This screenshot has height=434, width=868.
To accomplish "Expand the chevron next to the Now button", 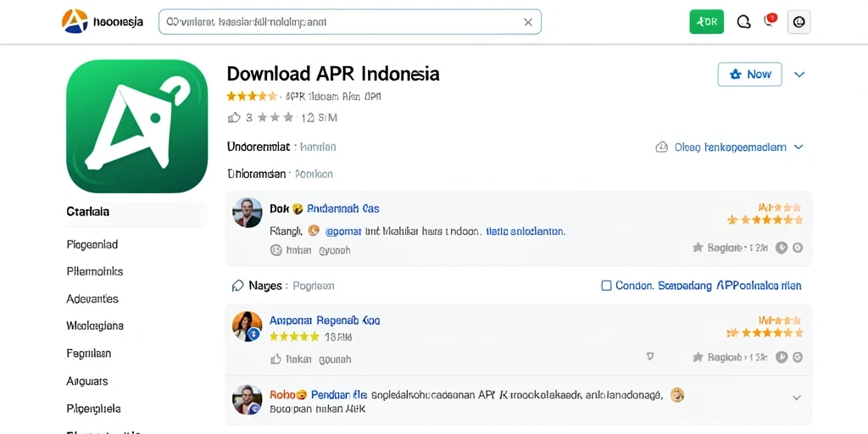I will tap(798, 75).
